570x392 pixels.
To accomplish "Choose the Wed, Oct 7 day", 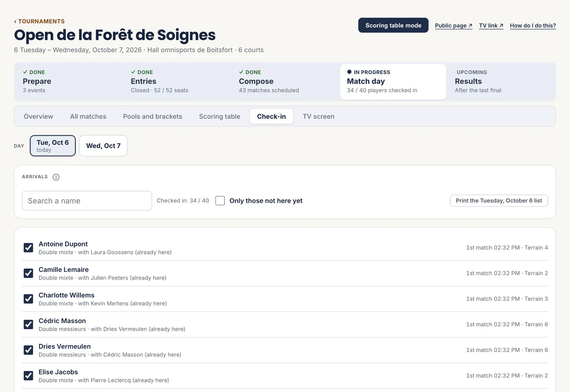I will point(103,146).
